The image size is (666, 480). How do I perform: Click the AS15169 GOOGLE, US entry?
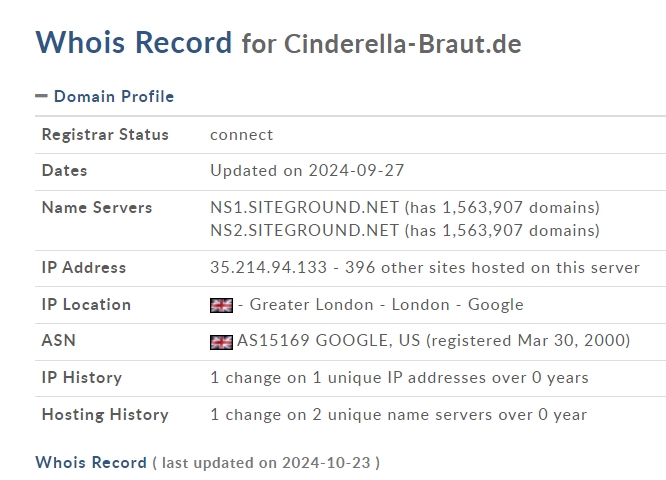pyautogui.click(x=328, y=341)
